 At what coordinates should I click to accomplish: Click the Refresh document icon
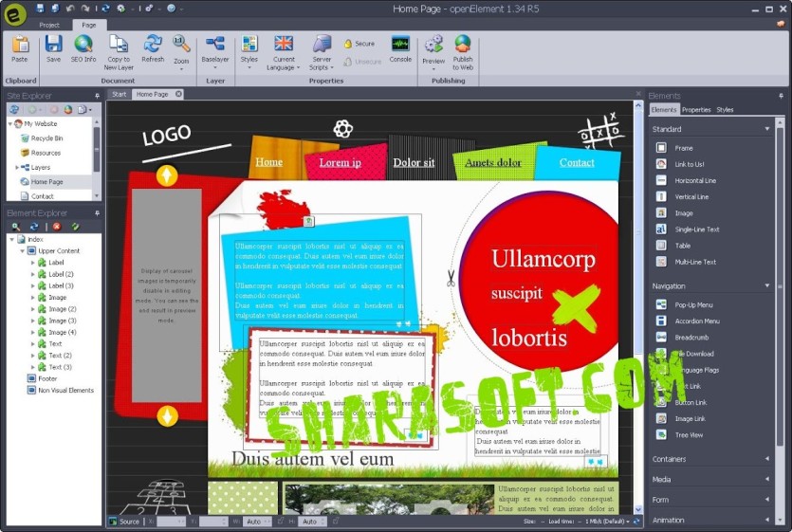[153, 44]
